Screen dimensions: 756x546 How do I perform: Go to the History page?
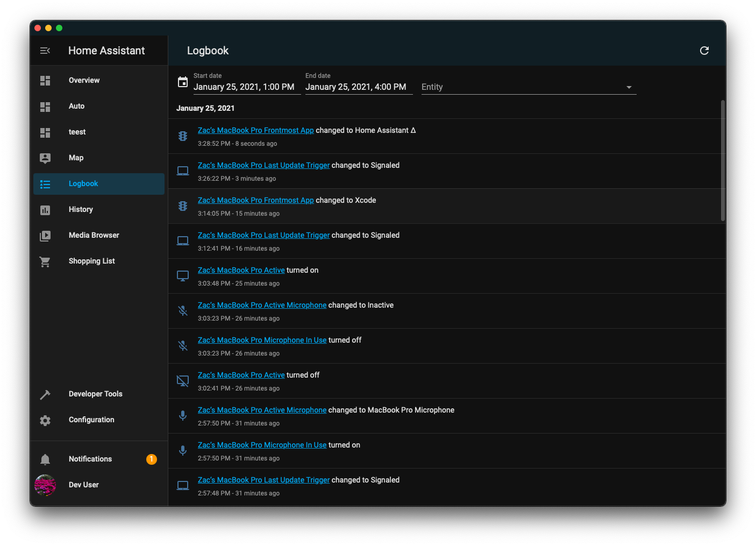[99, 210]
